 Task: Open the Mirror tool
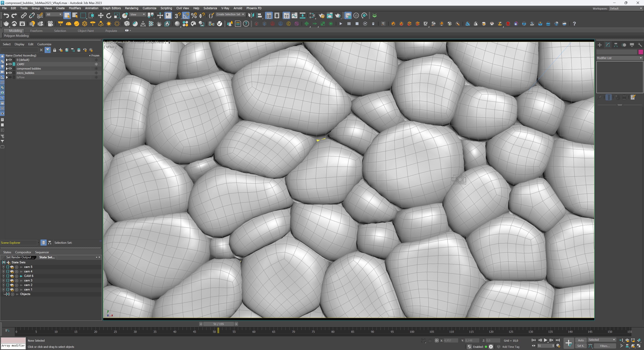pyautogui.click(x=251, y=16)
